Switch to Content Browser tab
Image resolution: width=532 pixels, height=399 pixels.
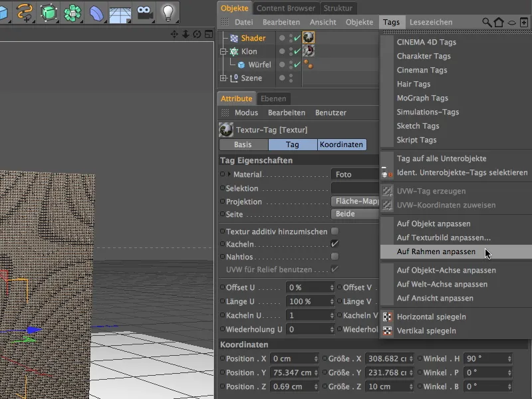click(x=286, y=8)
